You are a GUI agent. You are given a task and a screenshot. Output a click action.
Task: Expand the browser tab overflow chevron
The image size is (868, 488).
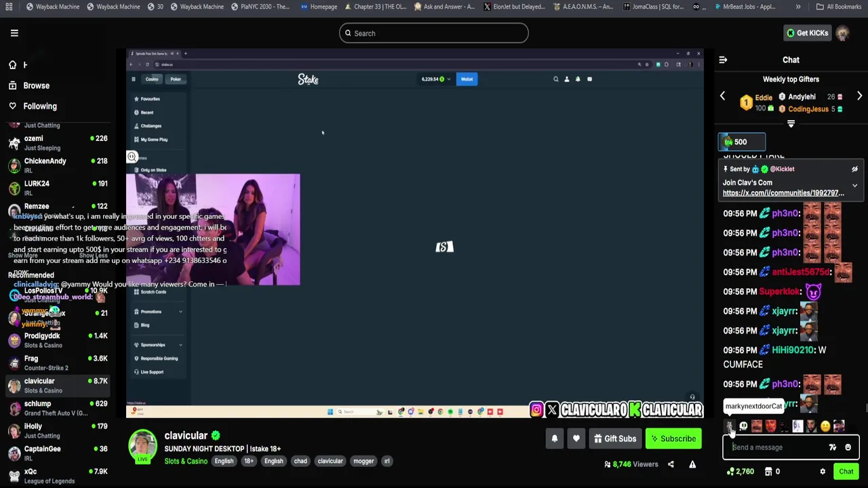click(797, 7)
